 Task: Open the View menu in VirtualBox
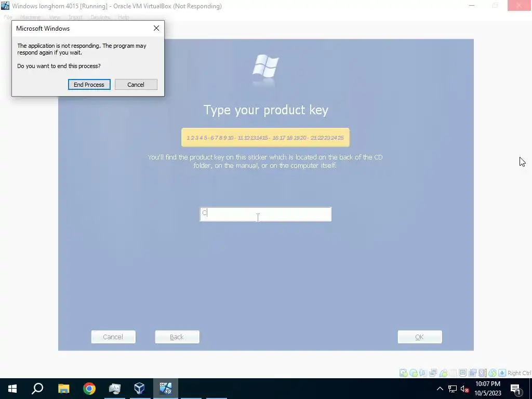[x=54, y=17]
